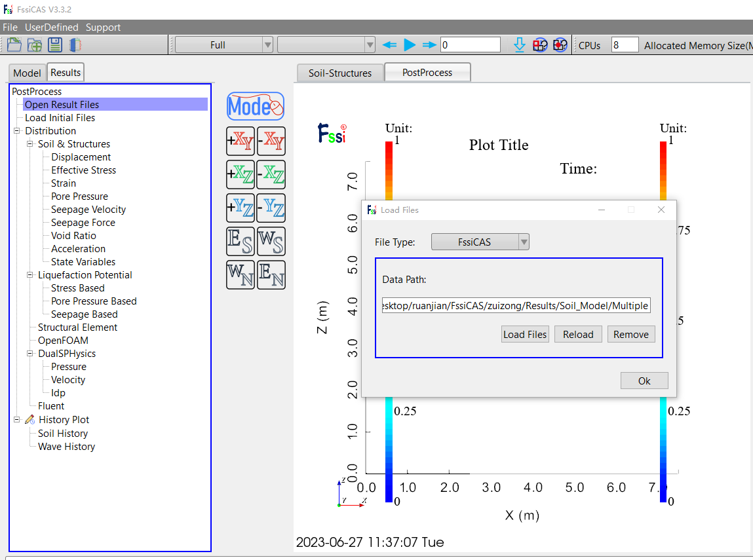Click the blue download arrow icon

(520, 45)
